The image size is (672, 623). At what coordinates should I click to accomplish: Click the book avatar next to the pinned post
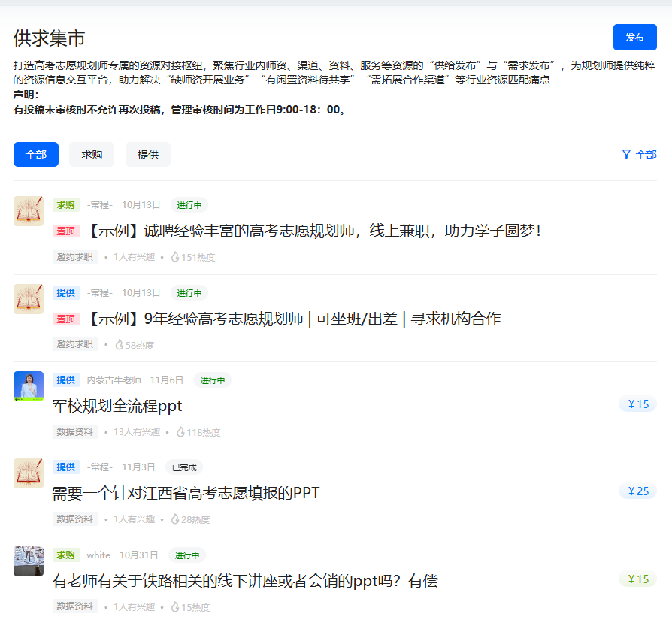click(x=28, y=211)
